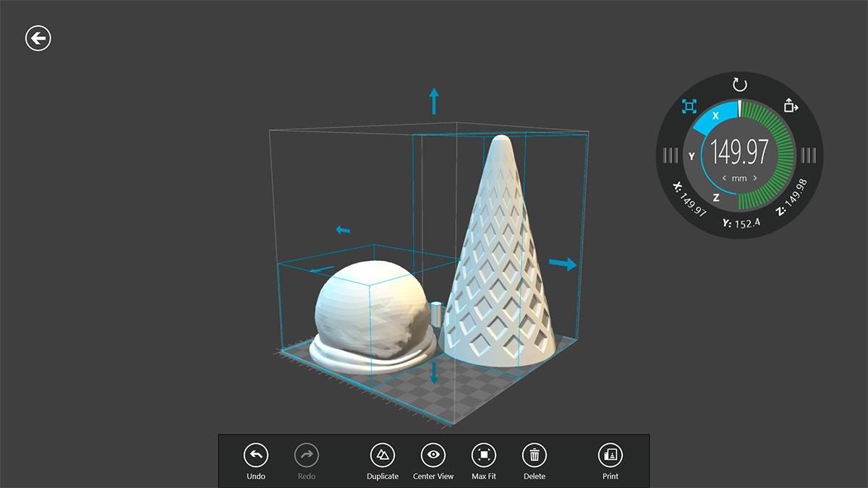Activate the scale mode icon
868x488 pixels.
(x=689, y=107)
